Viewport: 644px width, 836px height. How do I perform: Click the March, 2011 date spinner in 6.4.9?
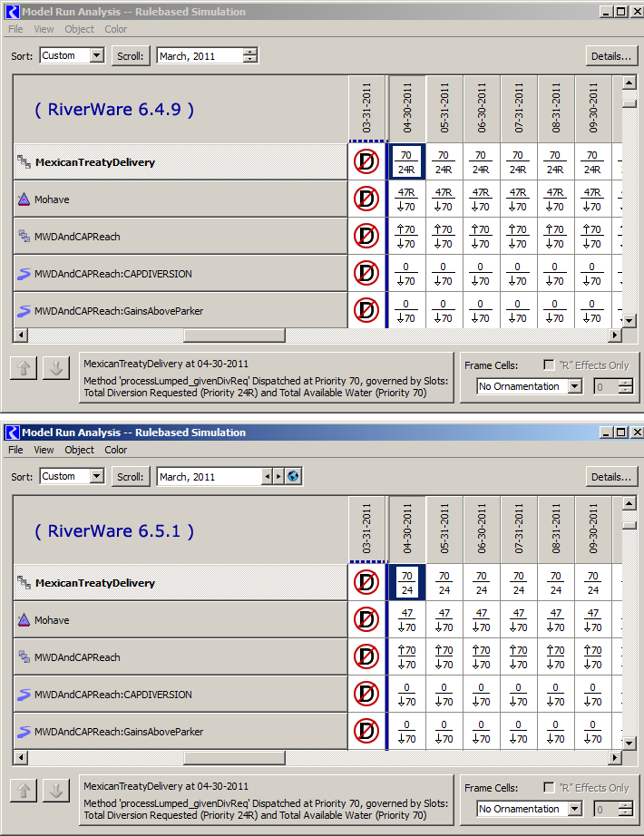pyautogui.click(x=249, y=55)
